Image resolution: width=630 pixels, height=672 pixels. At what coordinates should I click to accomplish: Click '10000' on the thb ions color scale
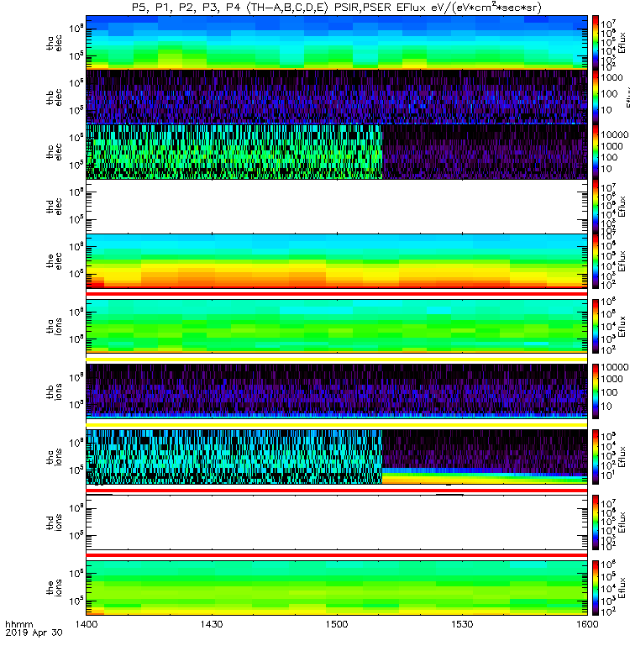pyautogui.click(x=615, y=367)
